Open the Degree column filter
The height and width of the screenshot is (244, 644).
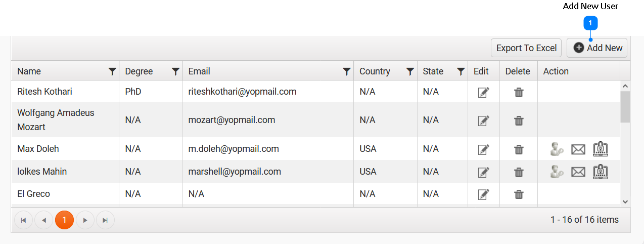(x=175, y=72)
